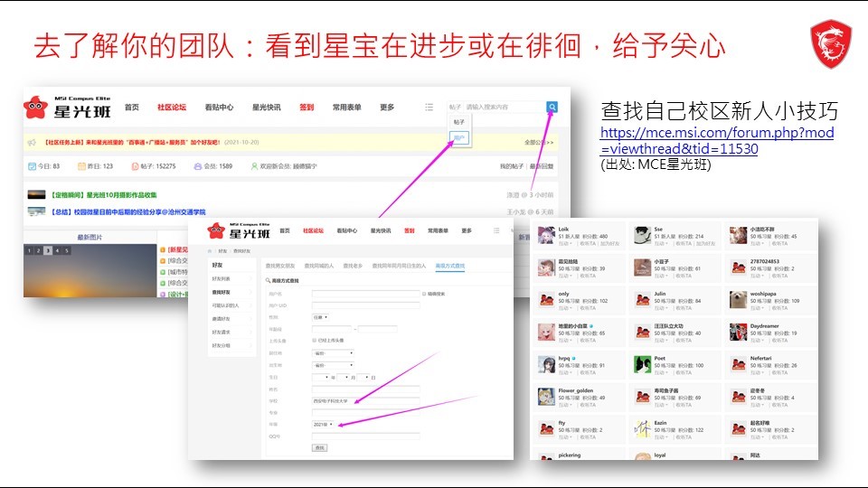Screen dimensions: 868x488
Task: Click the 学校 input with 西安电子科技大学
Action: (366, 400)
